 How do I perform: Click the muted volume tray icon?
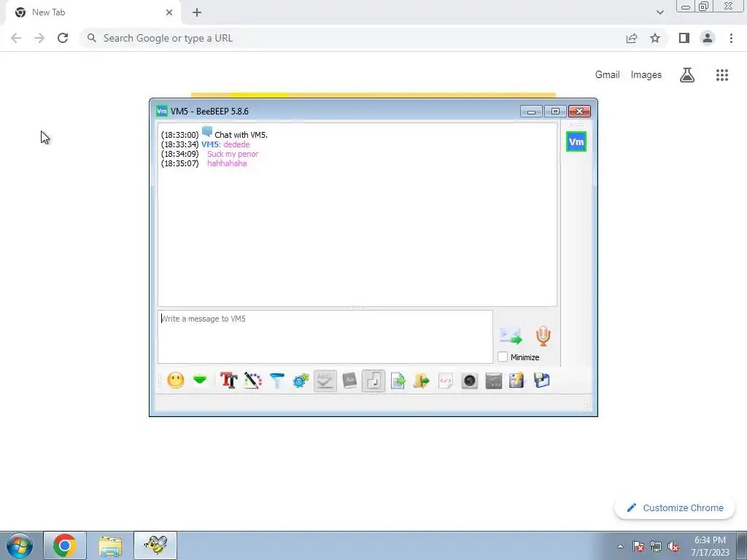click(673, 546)
